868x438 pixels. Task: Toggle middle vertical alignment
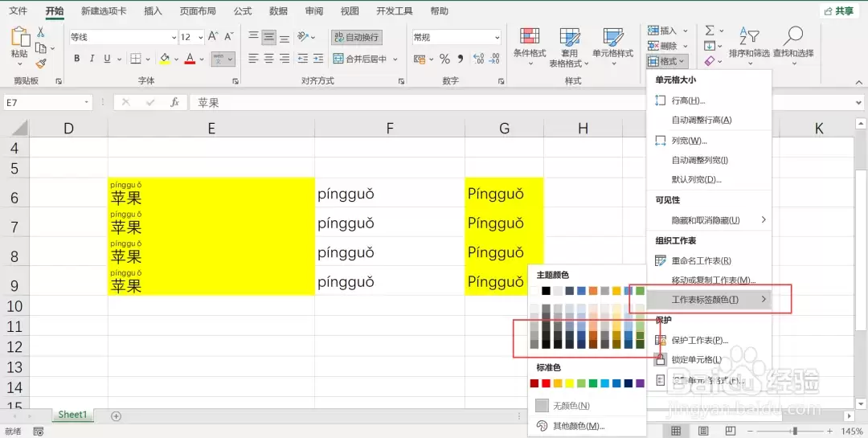[x=269, y=37]
